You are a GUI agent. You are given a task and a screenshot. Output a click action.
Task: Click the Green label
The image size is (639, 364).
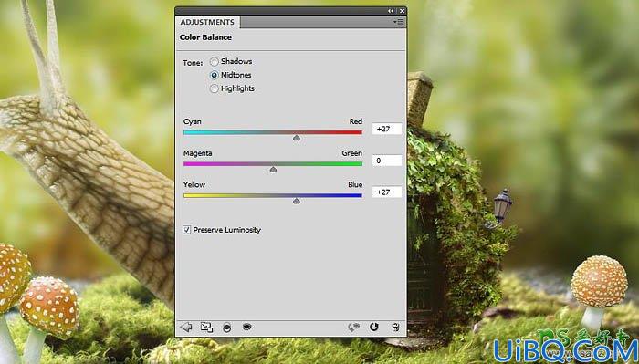[x=352, y=153]
